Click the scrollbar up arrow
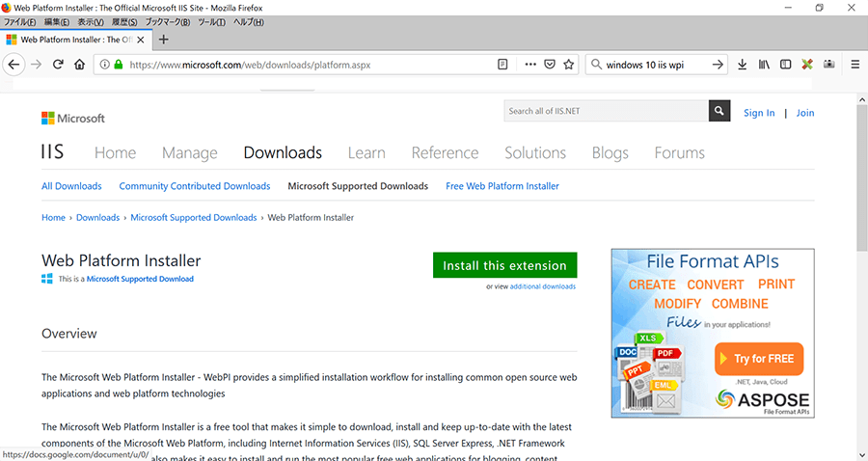 click(862, 99)
